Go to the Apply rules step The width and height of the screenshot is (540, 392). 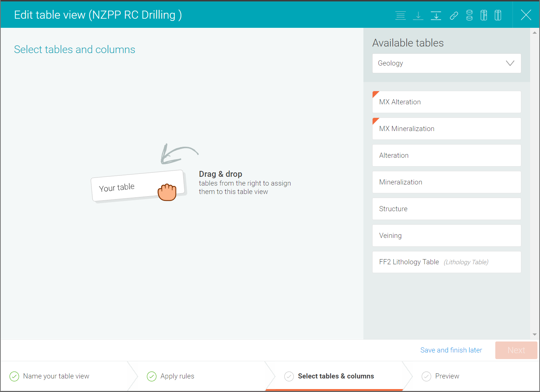pos(177,376)
